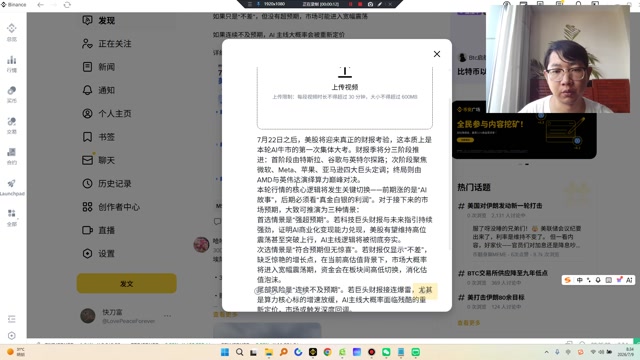Click the screen recorder stop button

click(360, 4)
